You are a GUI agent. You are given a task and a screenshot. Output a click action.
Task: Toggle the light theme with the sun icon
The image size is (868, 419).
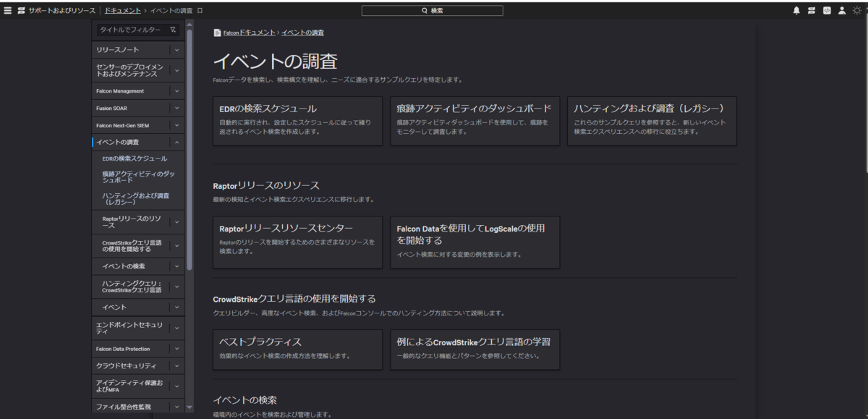click(x=857, y=11)
